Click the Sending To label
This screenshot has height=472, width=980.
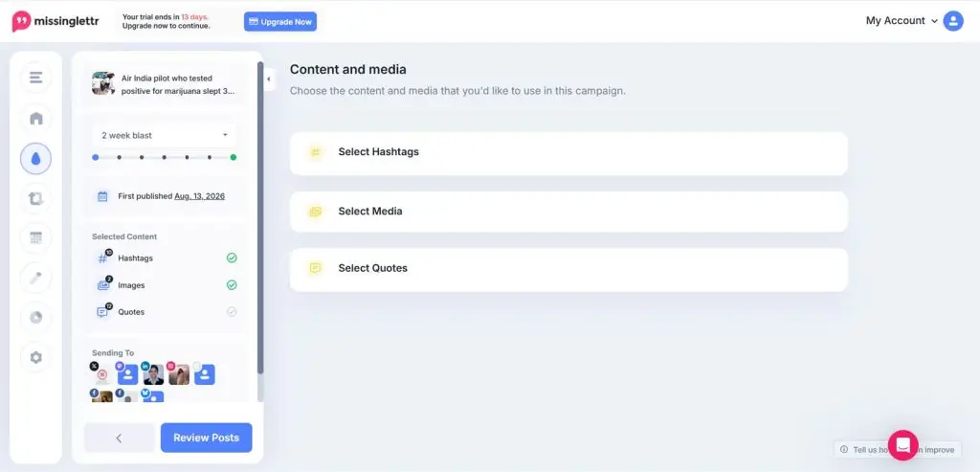[x=113, y=352]
